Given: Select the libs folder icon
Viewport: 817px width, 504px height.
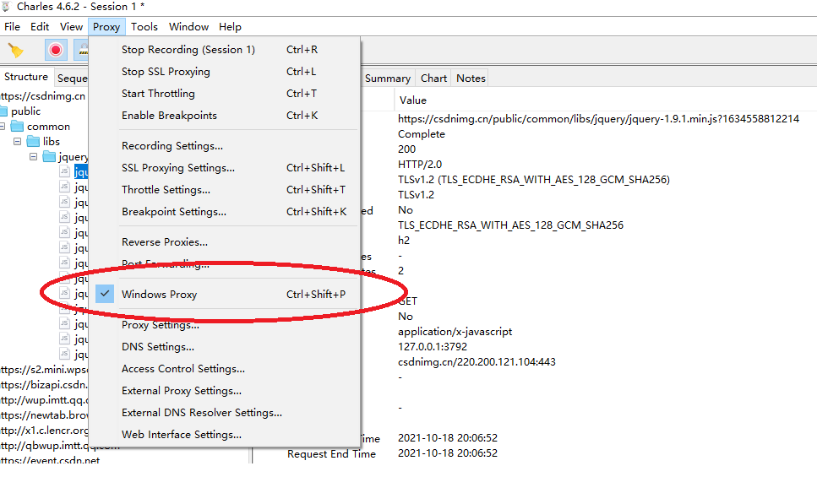Looking at the screenshot, I should pyautogui.click(x=34, y=141).
